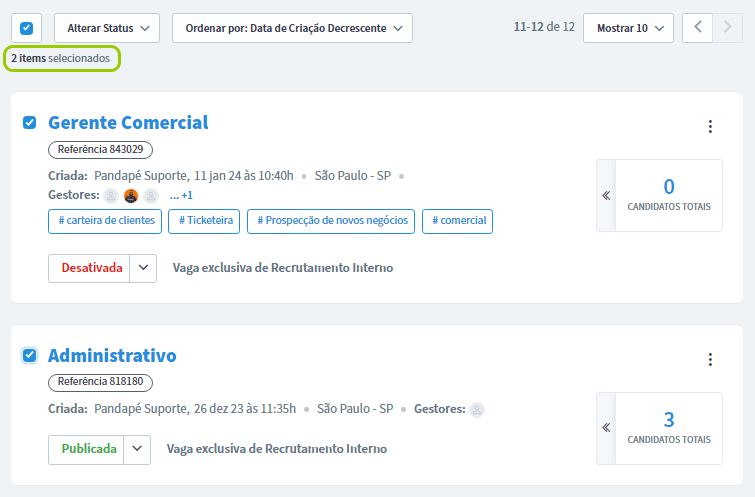Open the Administrativo job title link
The image size is (755, 497).
pyautogui.click(x=112, y=356)
